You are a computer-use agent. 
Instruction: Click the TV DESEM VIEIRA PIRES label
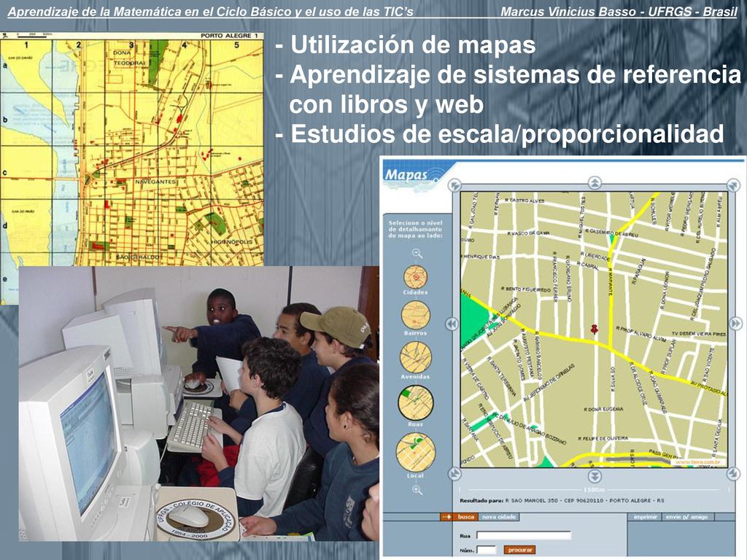coord(699,334)
